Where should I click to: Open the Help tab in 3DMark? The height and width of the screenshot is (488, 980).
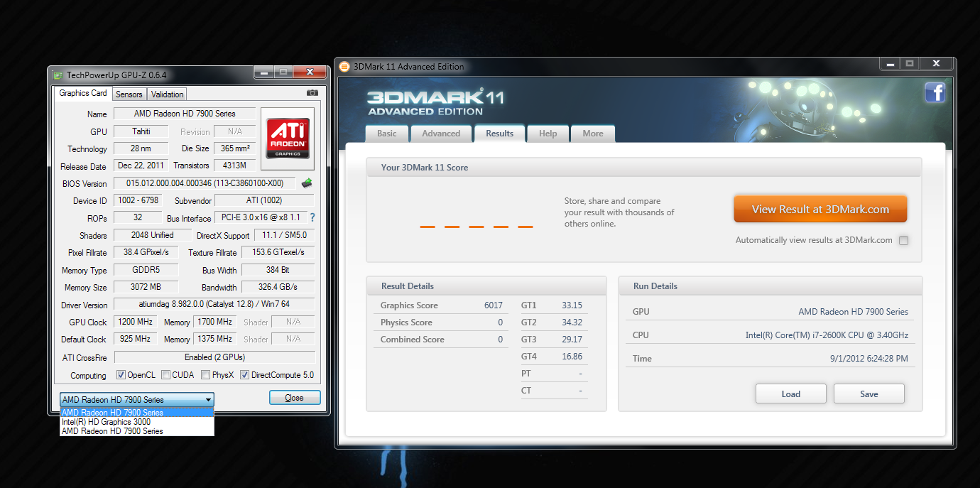pos(548,134)
